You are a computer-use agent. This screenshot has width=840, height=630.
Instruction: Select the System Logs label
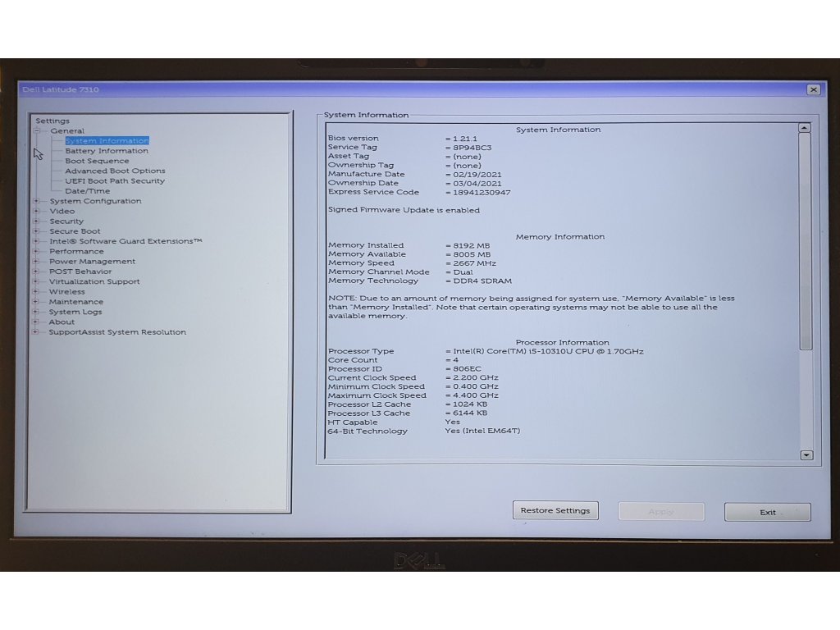[x=75, y=312]
